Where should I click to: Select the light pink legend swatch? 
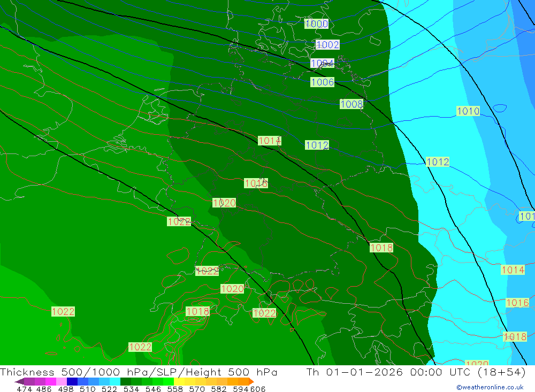click(62, 381)
